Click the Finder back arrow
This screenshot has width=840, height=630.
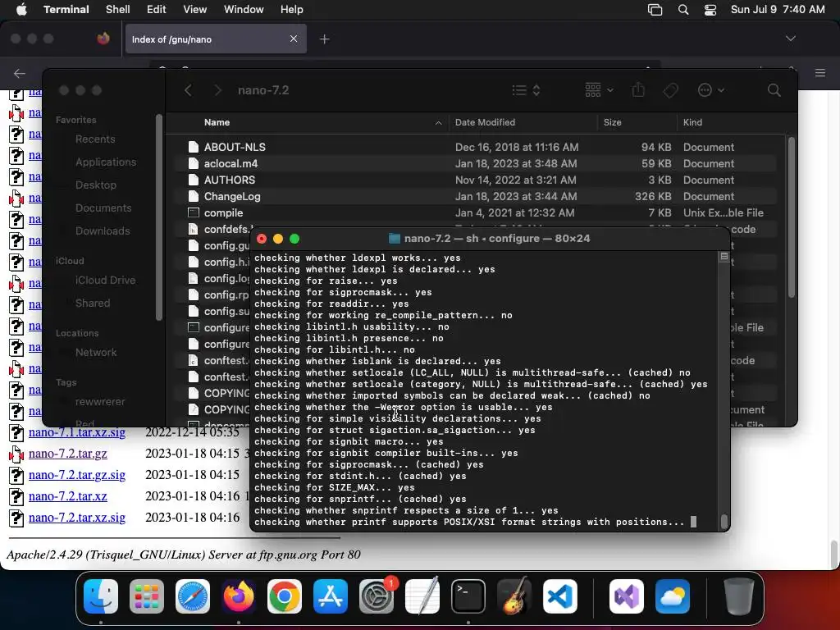188,90
